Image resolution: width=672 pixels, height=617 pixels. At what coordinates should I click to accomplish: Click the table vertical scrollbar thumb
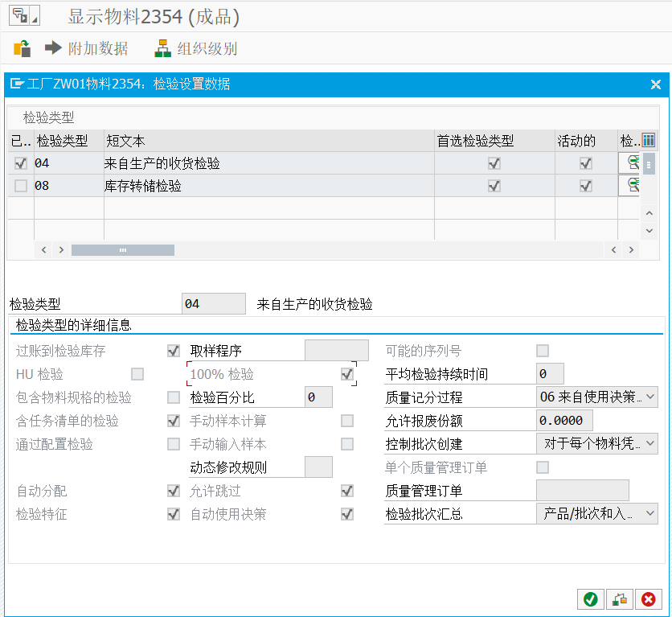[x=649, y=163]
